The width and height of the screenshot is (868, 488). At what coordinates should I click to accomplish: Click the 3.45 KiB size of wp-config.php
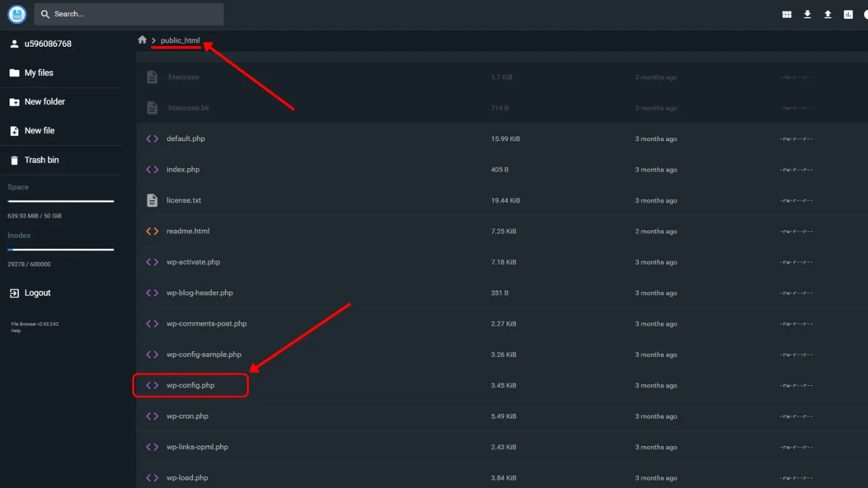504,386
